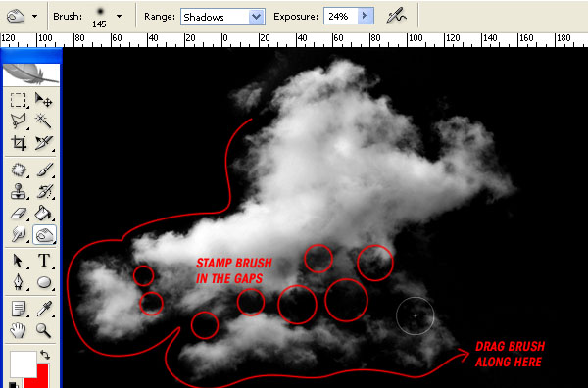Viewport: 588px width, 388px height.
Task: Toggle the airbrush option icon
Action: pyautogui.click(x=396, y=16)
